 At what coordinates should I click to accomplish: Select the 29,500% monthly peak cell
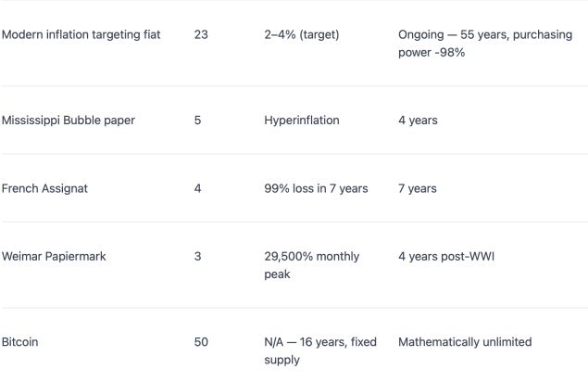312,265
